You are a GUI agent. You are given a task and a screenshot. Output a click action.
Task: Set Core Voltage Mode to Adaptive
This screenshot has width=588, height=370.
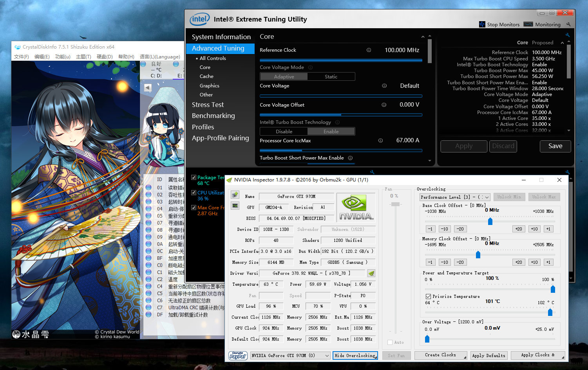(x=284, y=77)
